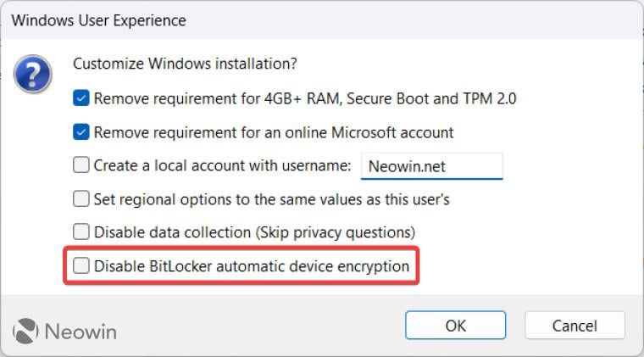Viewport: 644px width, 357px height.
Task: Click the 'Remove requirement for 4GB+ RAM' label text
Action: coord(218,98)
